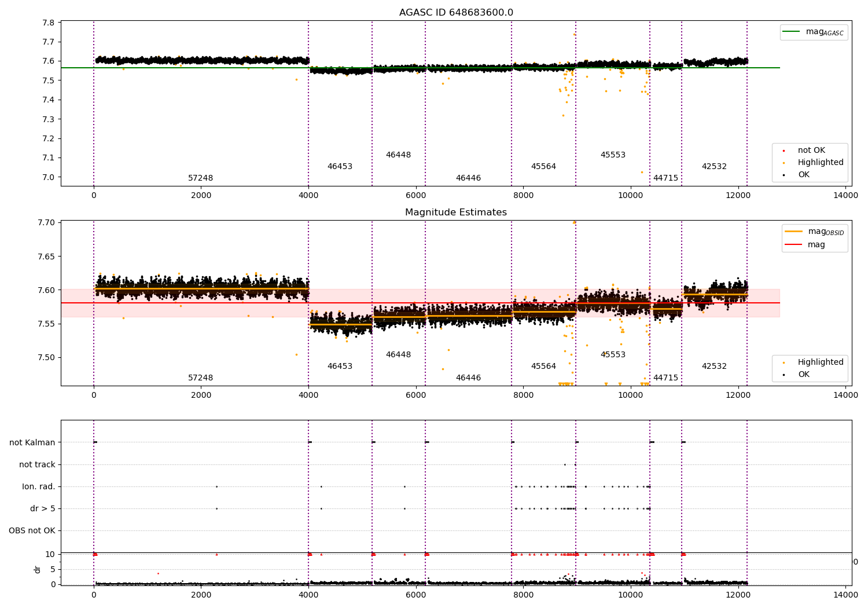The image size is (868, 608).
Task: Click y-axis tick label 7.7 in top plot
Action: (49, 42)
